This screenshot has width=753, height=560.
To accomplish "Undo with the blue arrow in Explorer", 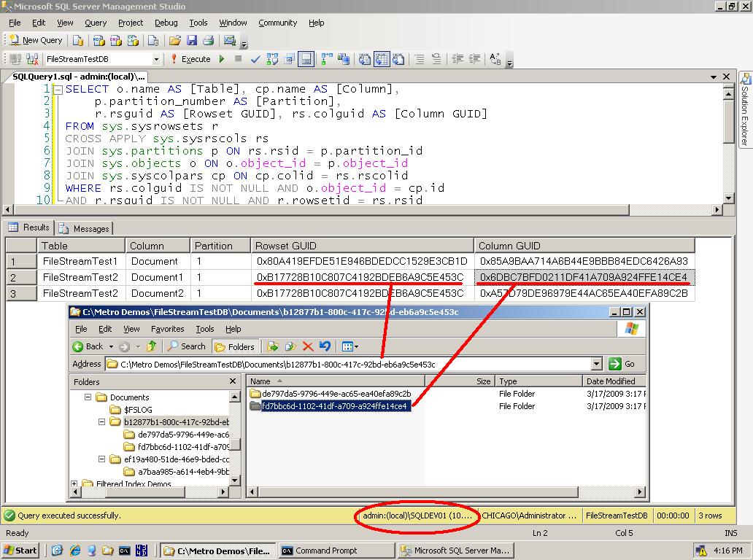I will coord(325,346).
